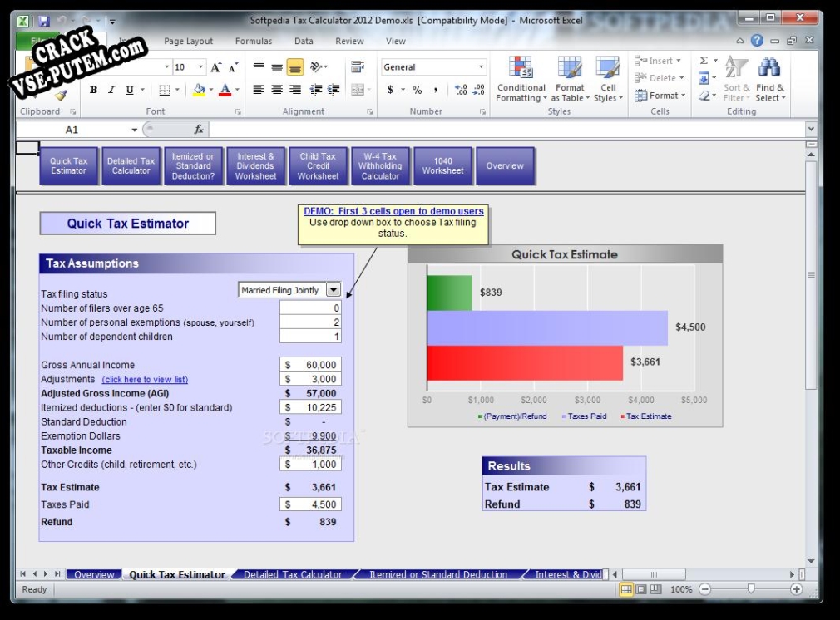Open the adjustments 'click here to view list' link
This screenshot has width=840, height=620.
pos(145,380)
